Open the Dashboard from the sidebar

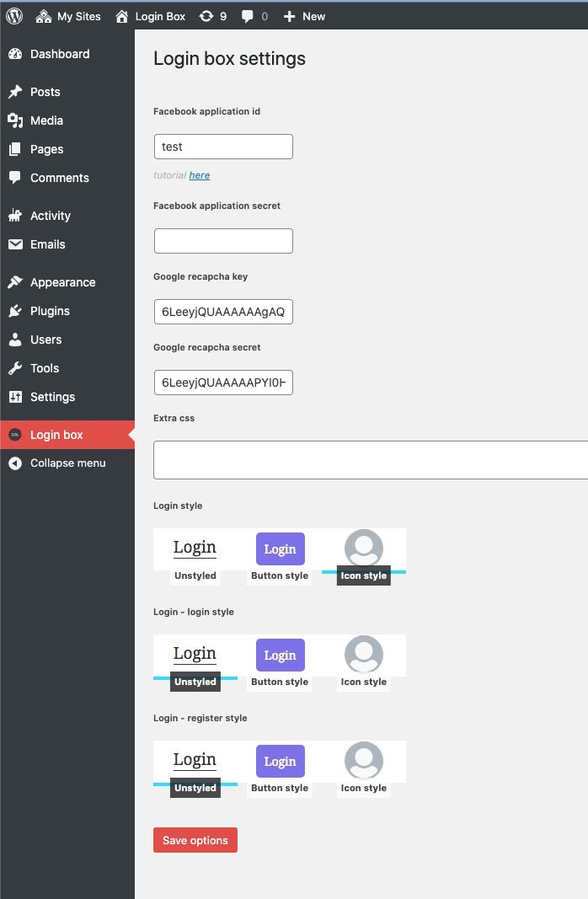coord(59,54)
